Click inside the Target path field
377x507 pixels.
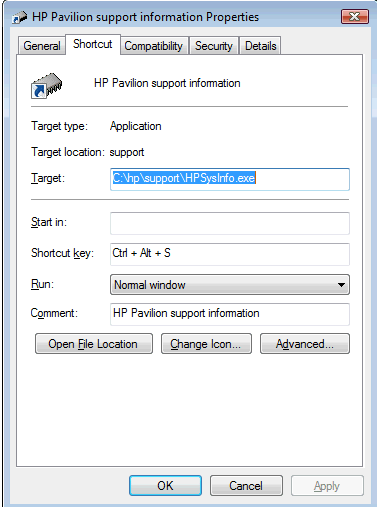tap(230, 179)
